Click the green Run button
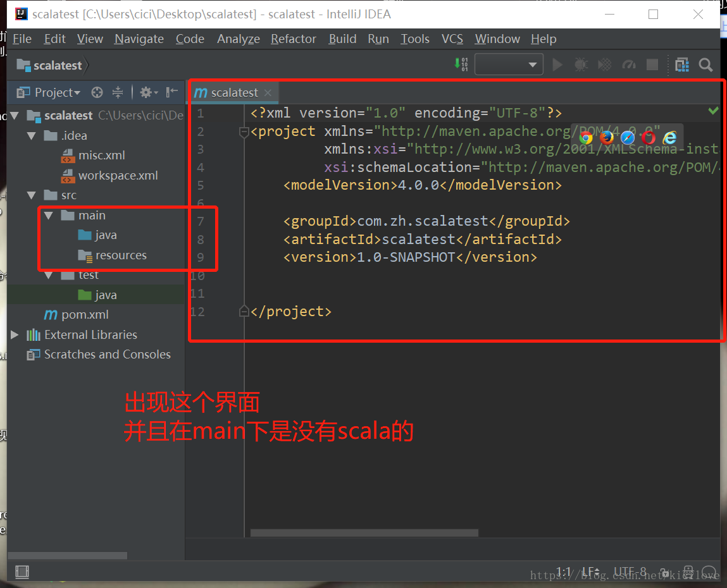The height and width of the screenshot is (588, 727). (x=557, y=64)
